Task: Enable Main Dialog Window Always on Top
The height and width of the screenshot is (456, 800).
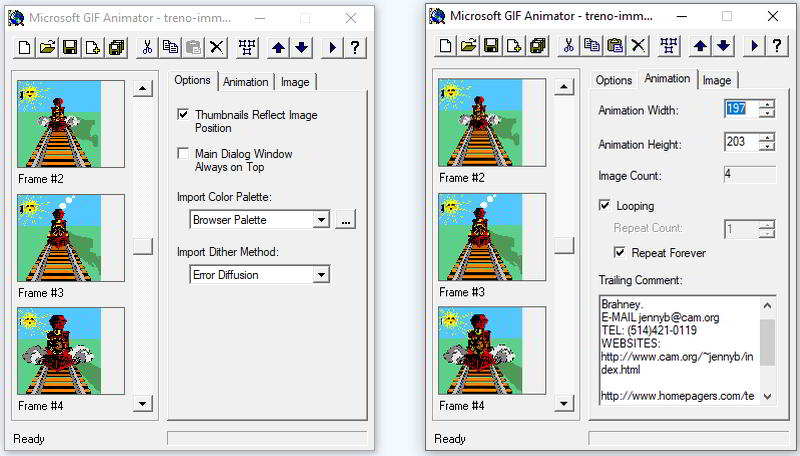Action: click(183, 153)
